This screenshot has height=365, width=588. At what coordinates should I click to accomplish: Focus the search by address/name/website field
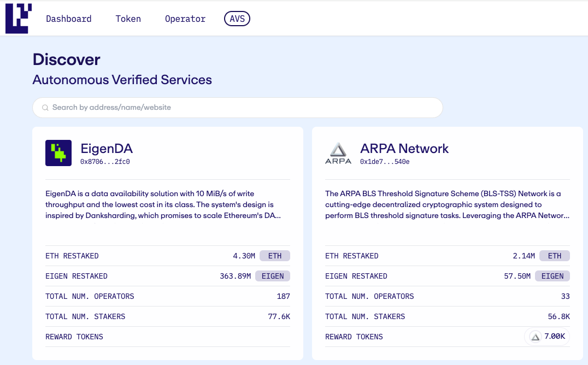[240, 108]
